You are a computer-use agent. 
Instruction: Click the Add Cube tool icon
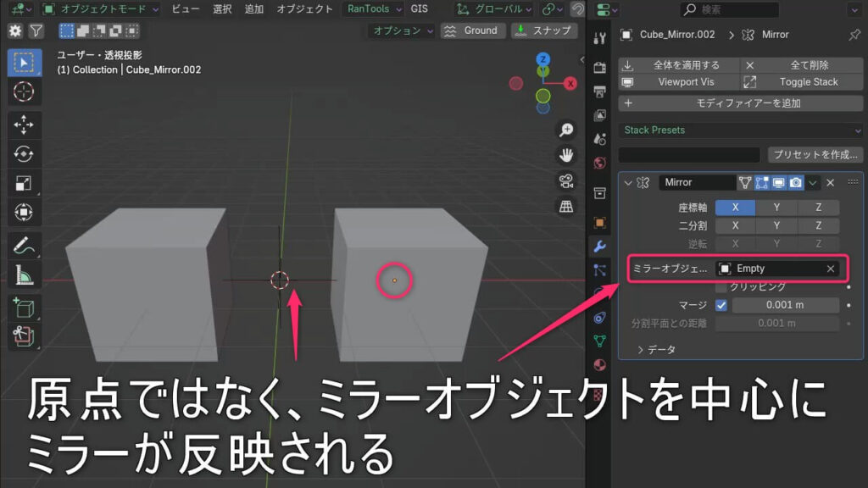coord(24,308)
